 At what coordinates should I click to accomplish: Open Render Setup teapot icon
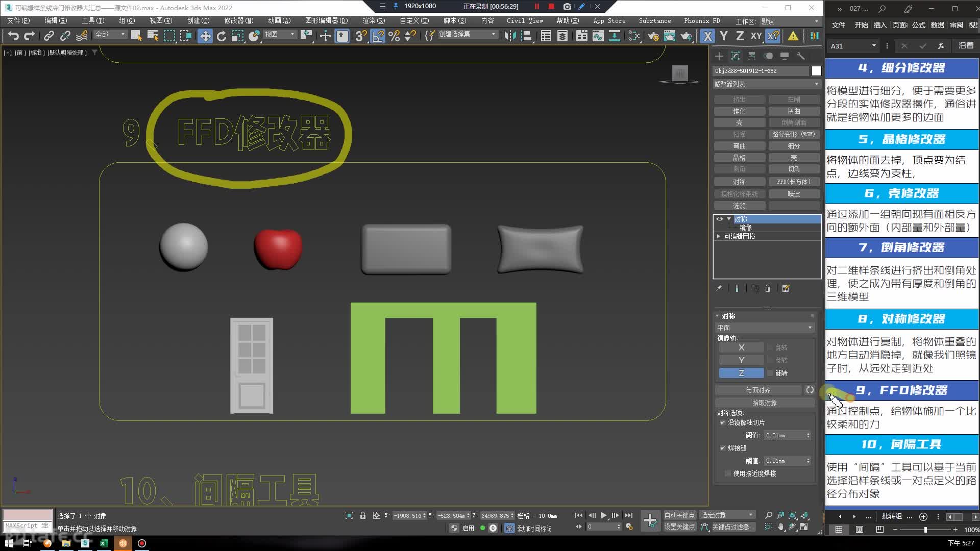pyautogui.click(x=653, y=36)
